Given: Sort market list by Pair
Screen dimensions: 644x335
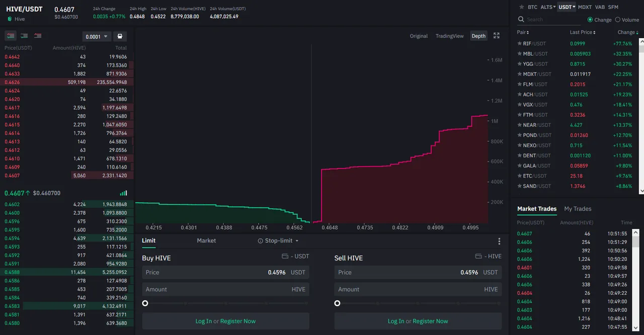Looking at the screenshot, I should tap(523, 32).
